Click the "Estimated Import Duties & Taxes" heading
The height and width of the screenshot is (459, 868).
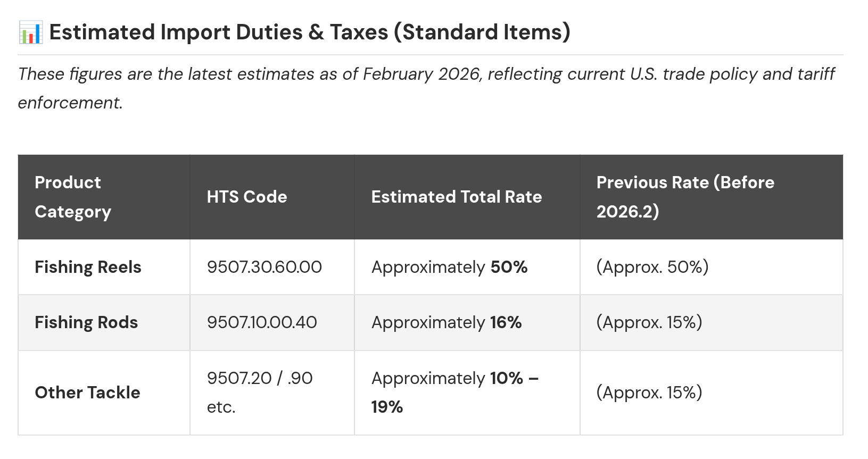[310, 32]
